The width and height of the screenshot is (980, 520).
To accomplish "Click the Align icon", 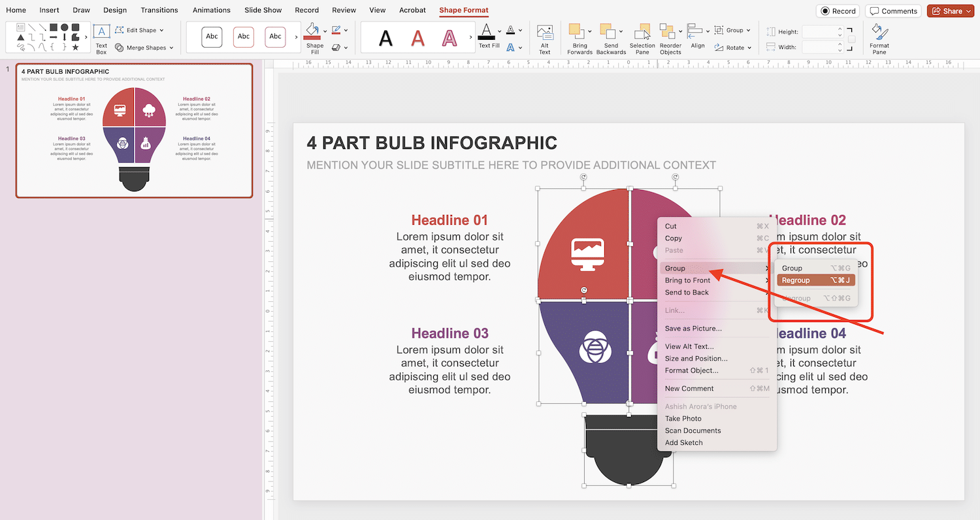I will [x=695, y=31].
